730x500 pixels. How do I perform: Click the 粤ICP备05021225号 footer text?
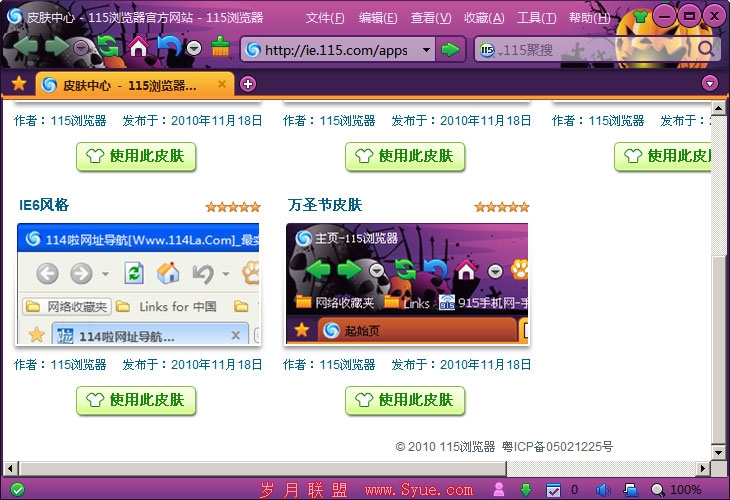(x=557, y=447)
